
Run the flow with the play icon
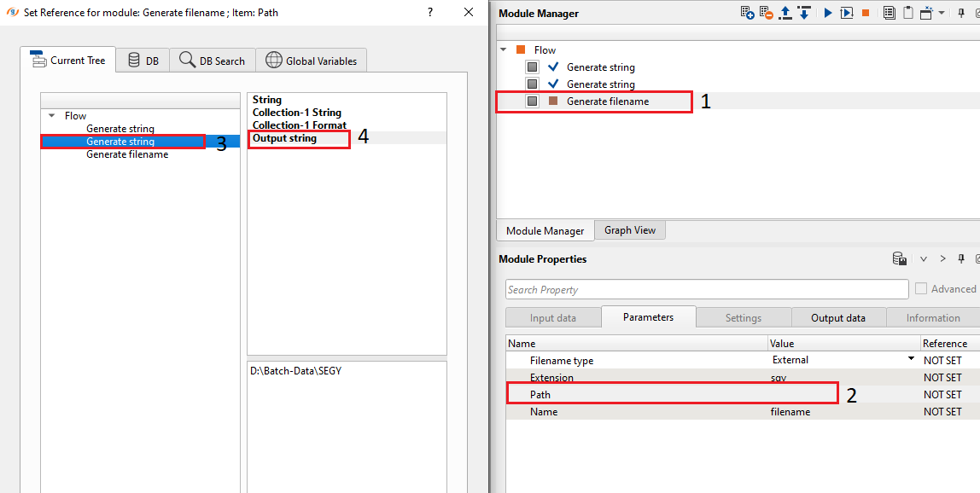(x=828, y=13)
